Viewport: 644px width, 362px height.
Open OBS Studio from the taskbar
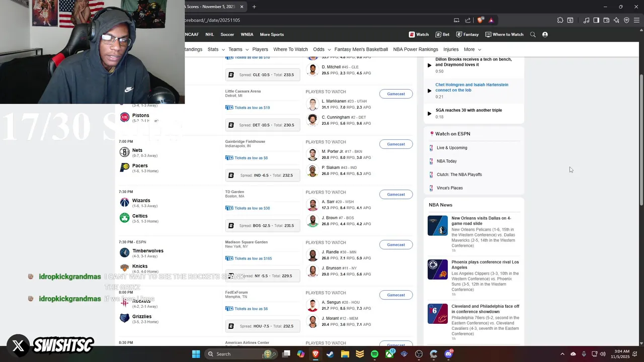[x=419, y=354]
